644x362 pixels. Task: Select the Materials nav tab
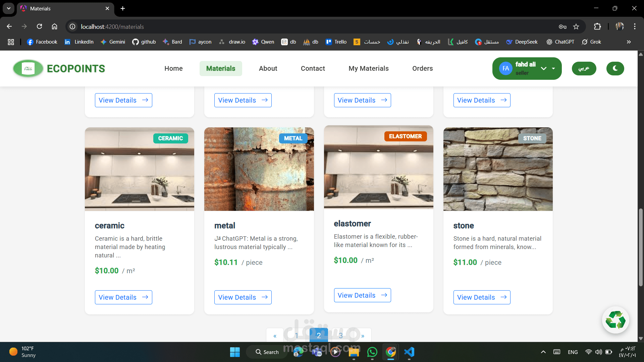click(221, 68)
